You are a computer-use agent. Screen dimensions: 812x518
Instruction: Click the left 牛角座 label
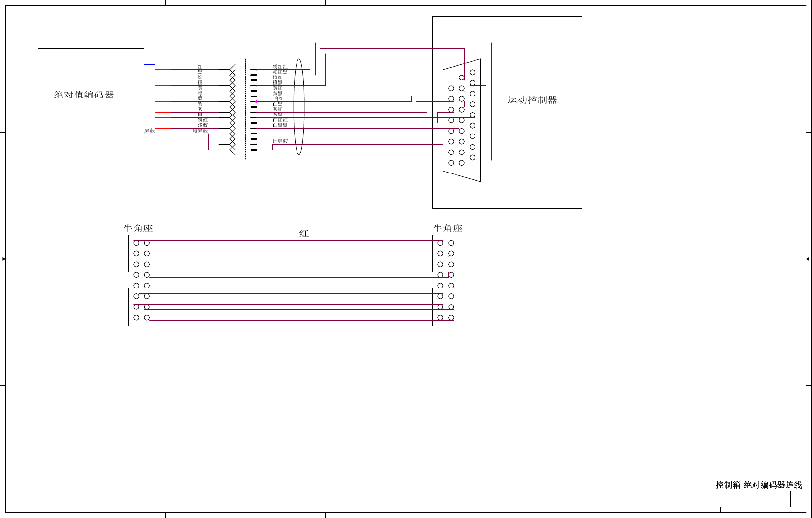click(x=138, y=229)
